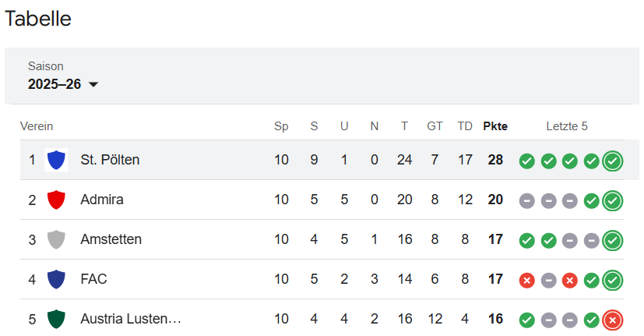Viewport: 644px width, 336px height.
Task: Click Austria Lustenau's latest loss icon
Action: (613, 320)
